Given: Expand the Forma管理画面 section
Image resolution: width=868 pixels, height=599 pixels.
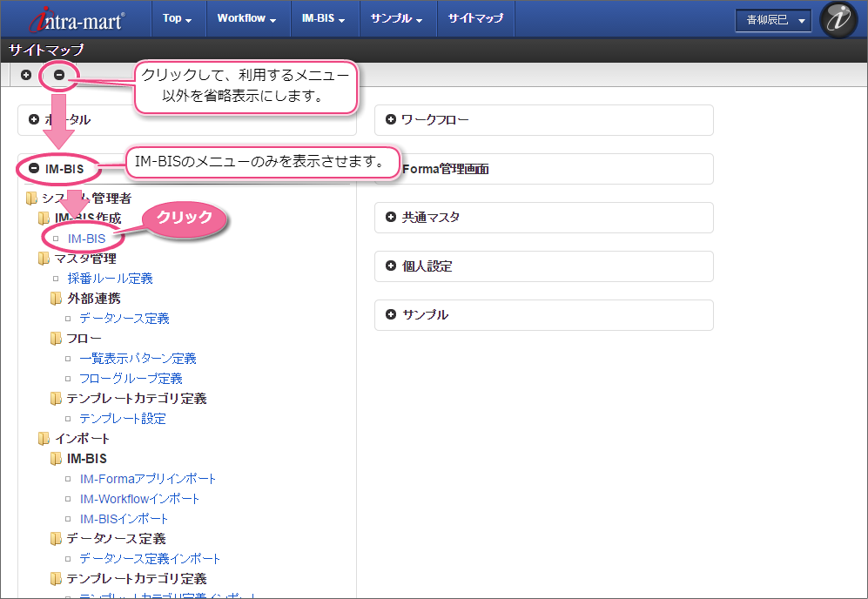Looking at the screenshot, I should point(543,168).
